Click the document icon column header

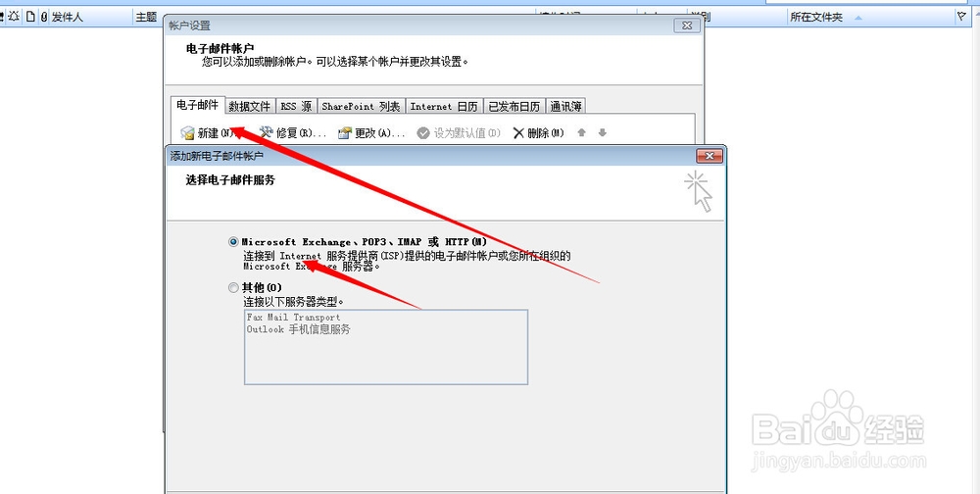coord(30,18)
